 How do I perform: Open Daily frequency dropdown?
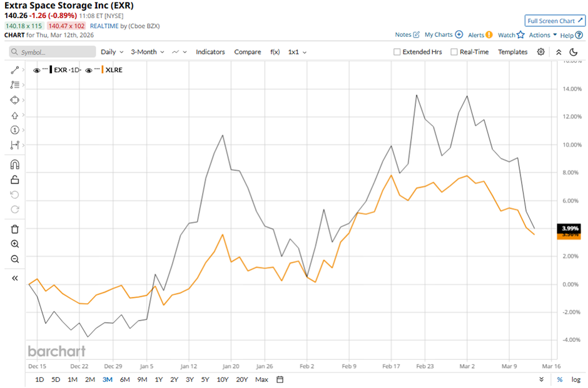click(x=112, y=52)
